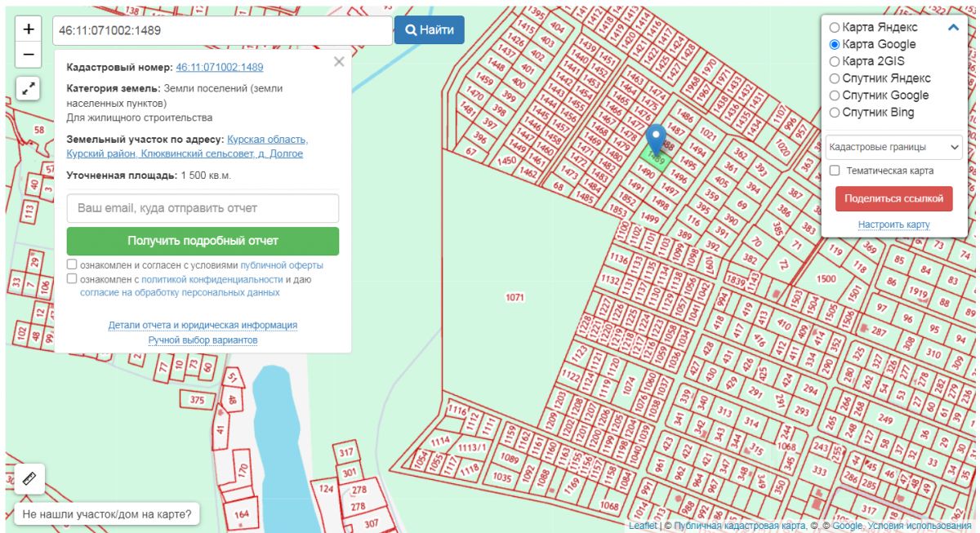Tick the политикой конфиденциальности checkbox
This screenshot has height=533, width=980.
[x=72, y=278]
